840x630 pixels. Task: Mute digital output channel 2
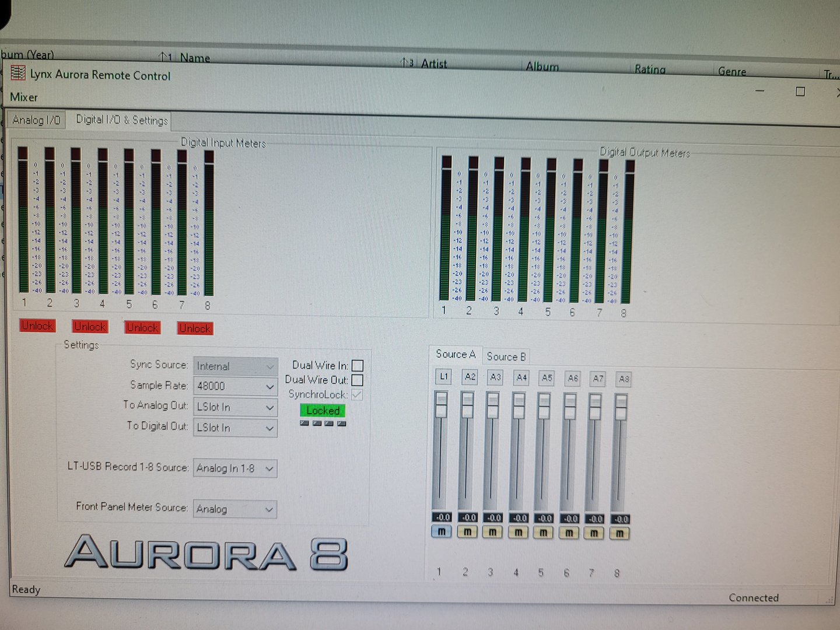click(467, 532)
